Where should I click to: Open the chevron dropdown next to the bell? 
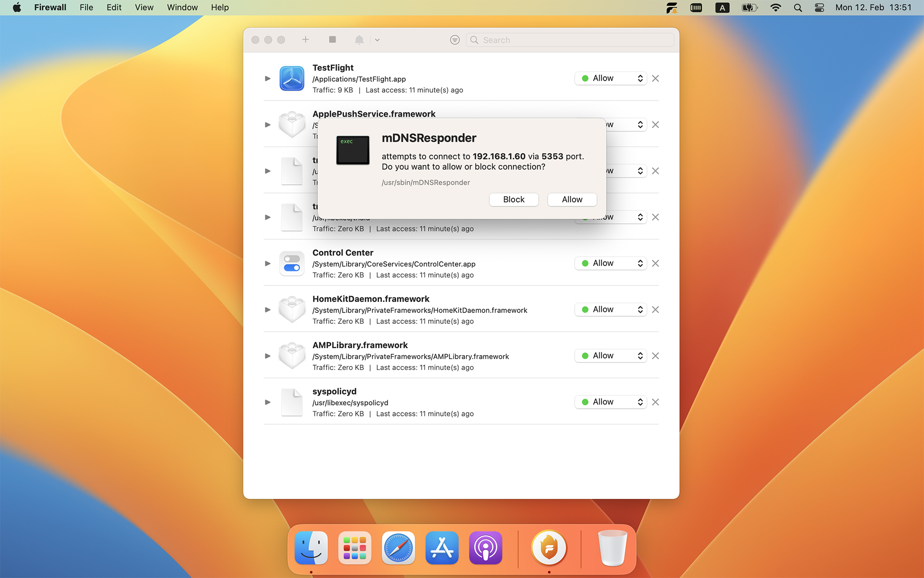[377, 40]
